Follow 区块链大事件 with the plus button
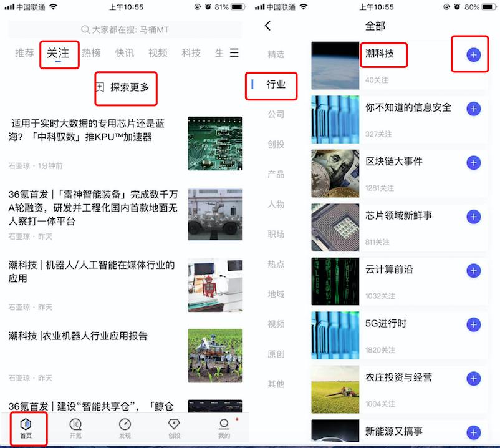Image resolution: width=500 pixels, height=448 pixels. [474, 163]
